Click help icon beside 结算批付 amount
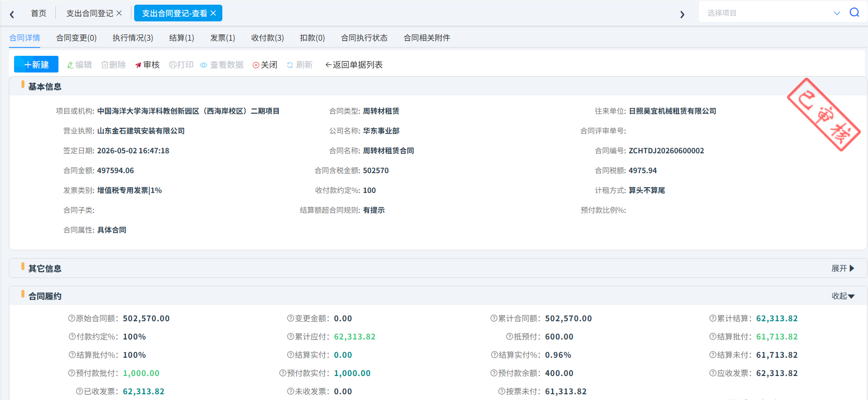This screenshot has height=400, width=868. click(712, 336)
